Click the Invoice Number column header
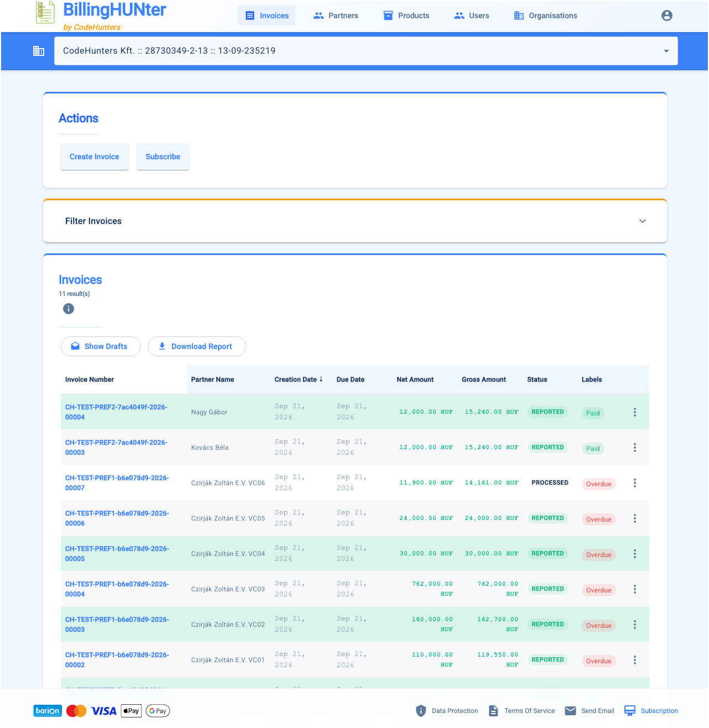Screen dimensions: 709x728 (x=90, y=379)
